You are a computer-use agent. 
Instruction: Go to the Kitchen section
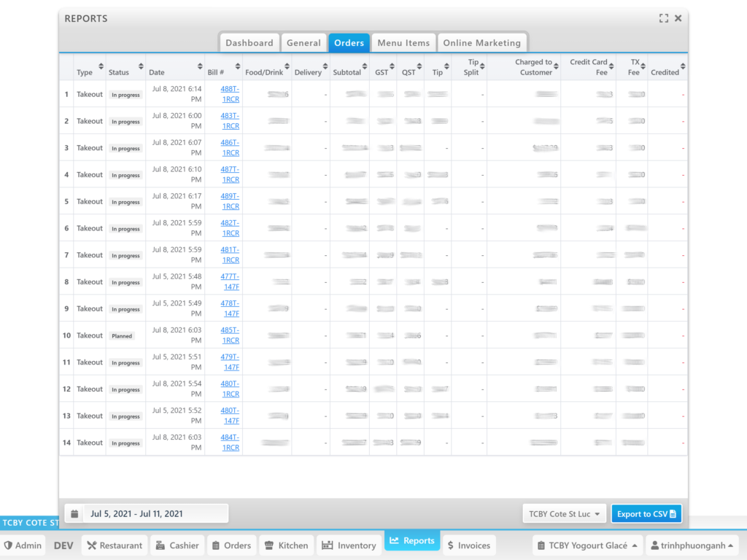(286, 545)
